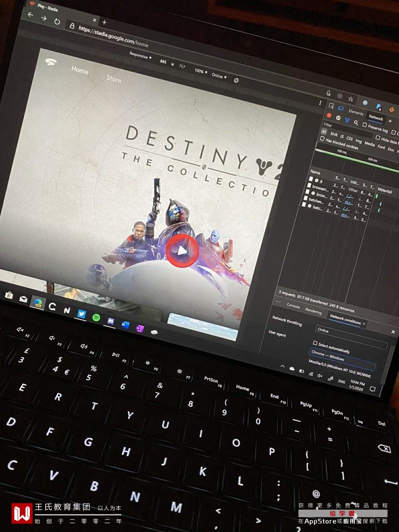399x532 pixels.
Task: Play Destiny 2 with red play button
Action: coord(182,251)
